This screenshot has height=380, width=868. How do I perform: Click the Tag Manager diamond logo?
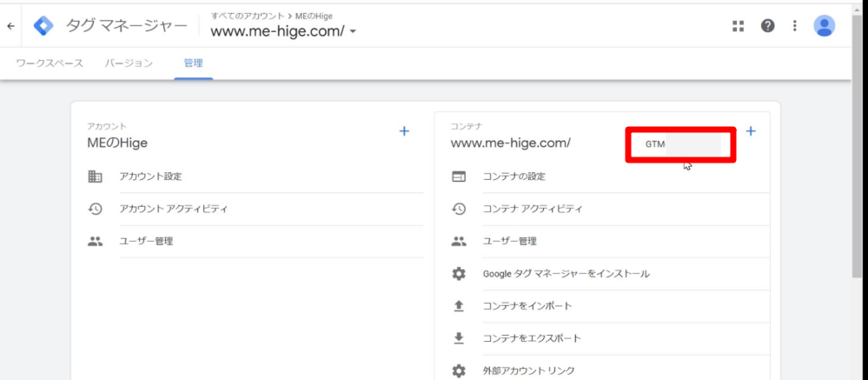pos(43,26)
